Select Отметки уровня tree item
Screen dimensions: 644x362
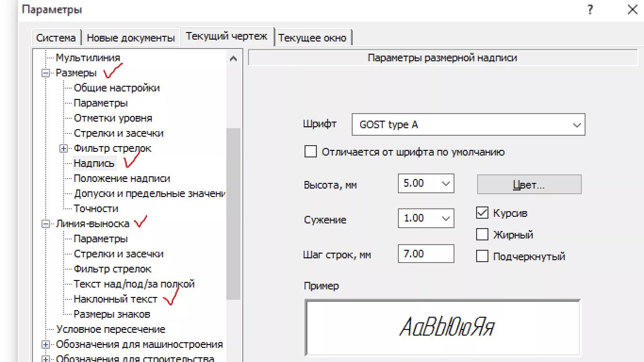113,118
